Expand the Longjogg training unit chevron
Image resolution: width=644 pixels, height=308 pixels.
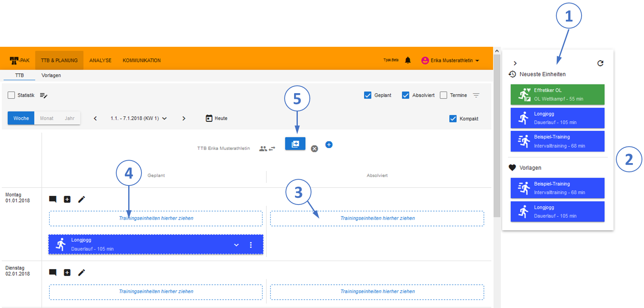pos(236,245)
